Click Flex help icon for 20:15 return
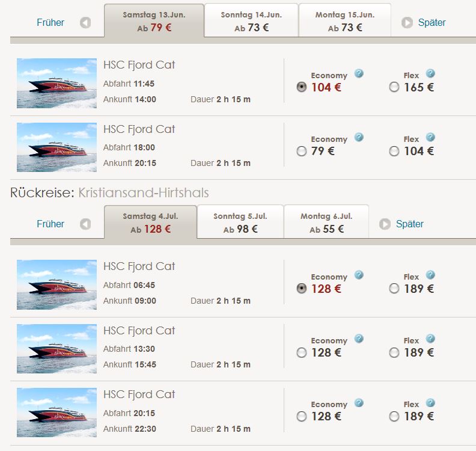Screen dimensions: 476x451 [430, 403]
